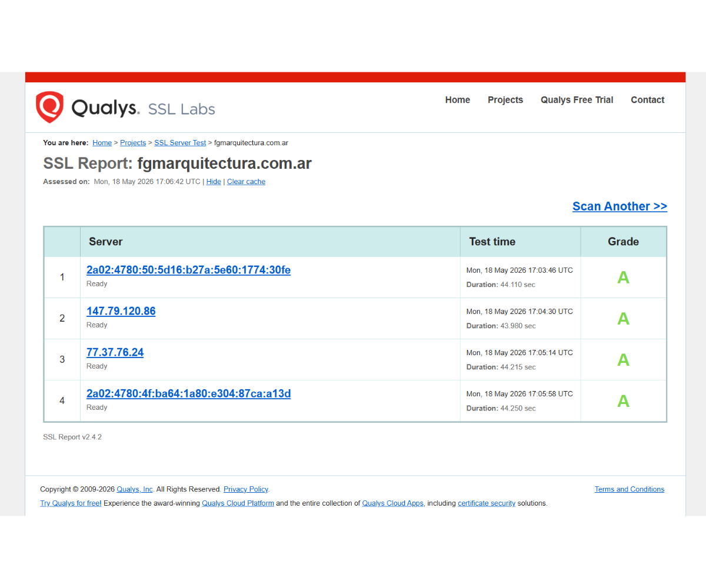Click row number 3 in the server table

[62, 359]
